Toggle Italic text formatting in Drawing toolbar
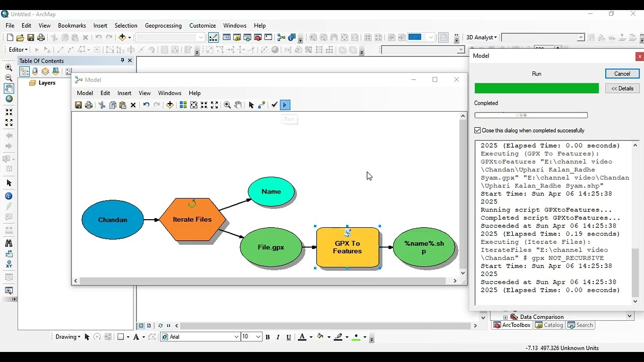 point(278,337)
